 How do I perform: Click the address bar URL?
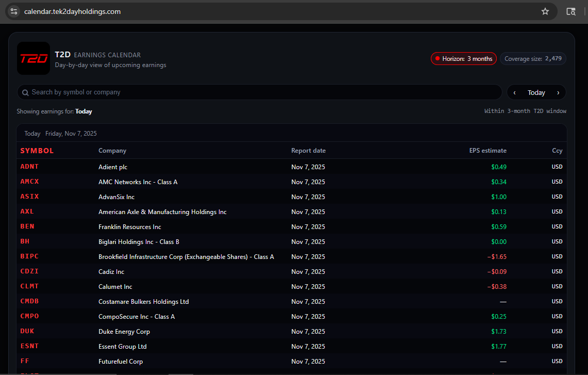point(72,12)
